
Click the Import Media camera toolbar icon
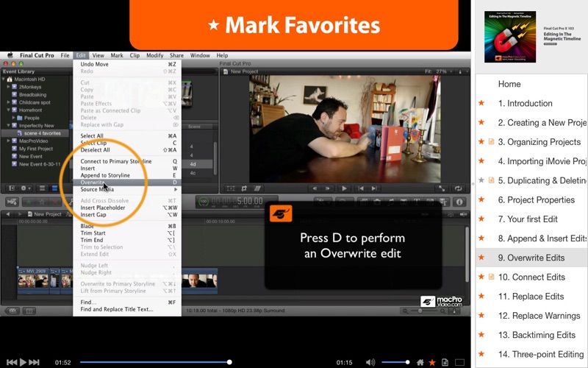[x=12, y=202]
